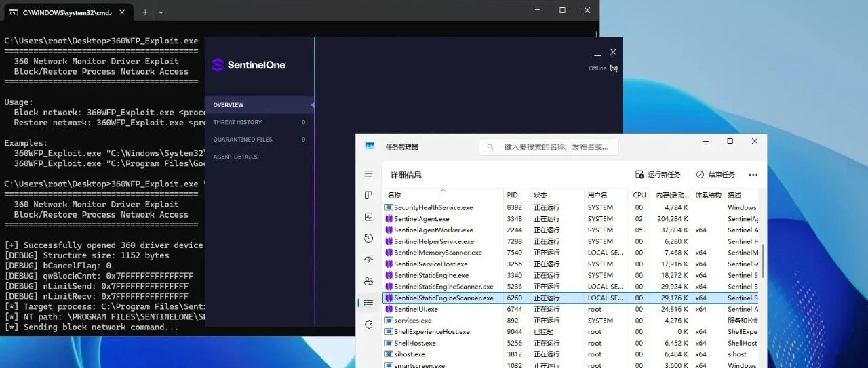This screenshot has height=368, width=868.
Task: Focus the Task Manager search box
Action: pyautogui.click(x=549, y=146)
